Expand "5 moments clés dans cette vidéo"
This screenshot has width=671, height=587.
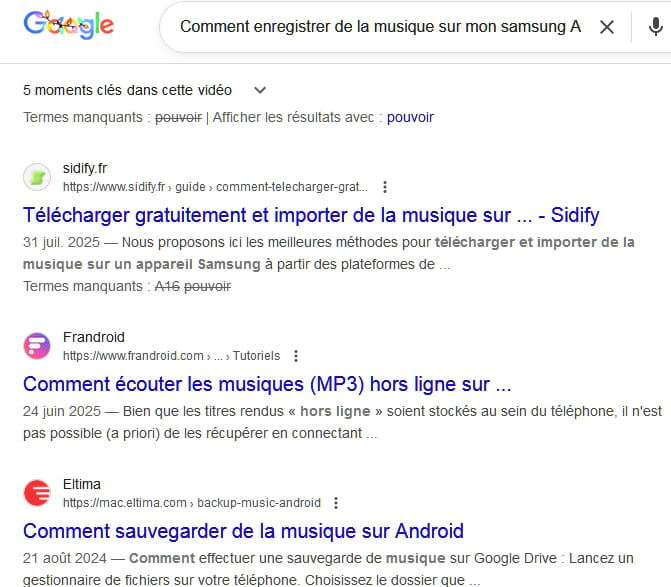[260, 90]
